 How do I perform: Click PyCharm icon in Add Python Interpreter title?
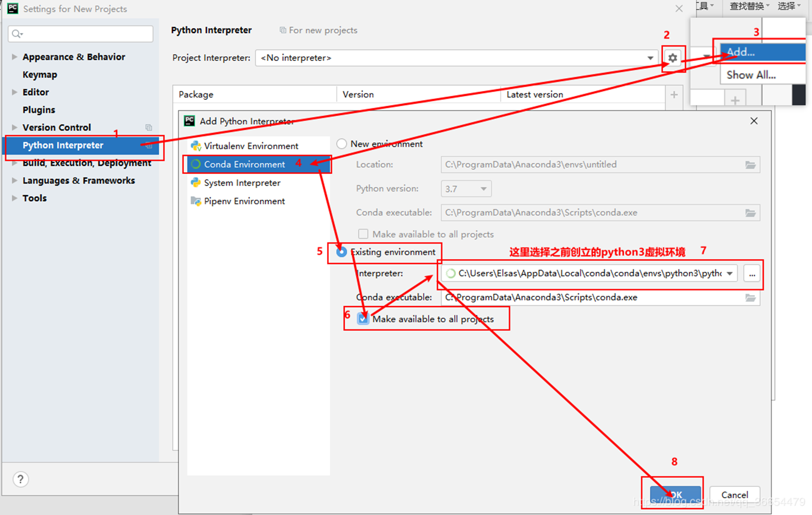(190, 121)
